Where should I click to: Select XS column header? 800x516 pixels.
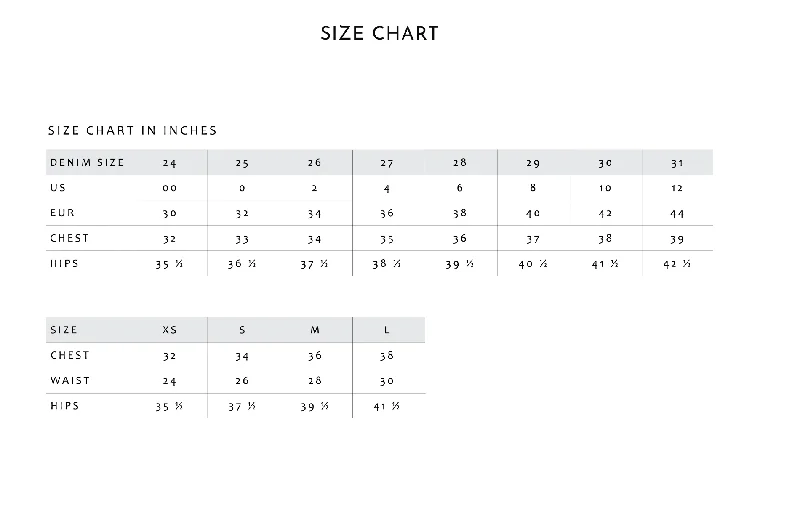pos(169,330)
